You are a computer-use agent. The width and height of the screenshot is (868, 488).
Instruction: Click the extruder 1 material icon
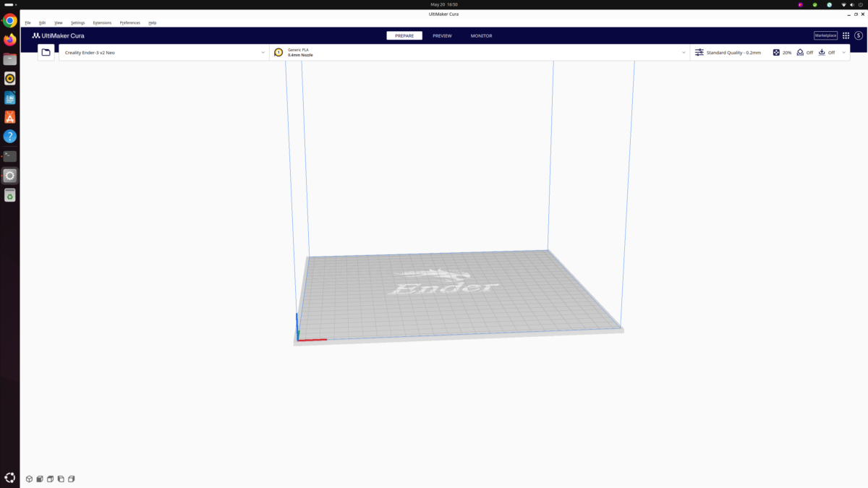(x=278, y=52)
